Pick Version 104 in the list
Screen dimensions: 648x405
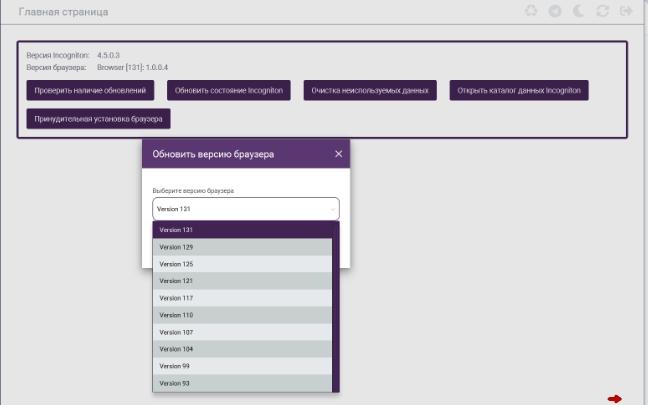point(242,349)
